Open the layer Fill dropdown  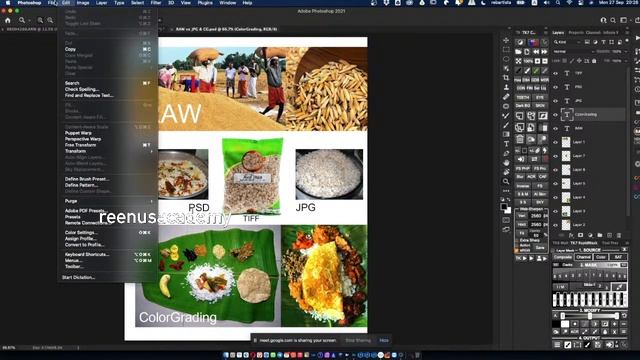625,61
